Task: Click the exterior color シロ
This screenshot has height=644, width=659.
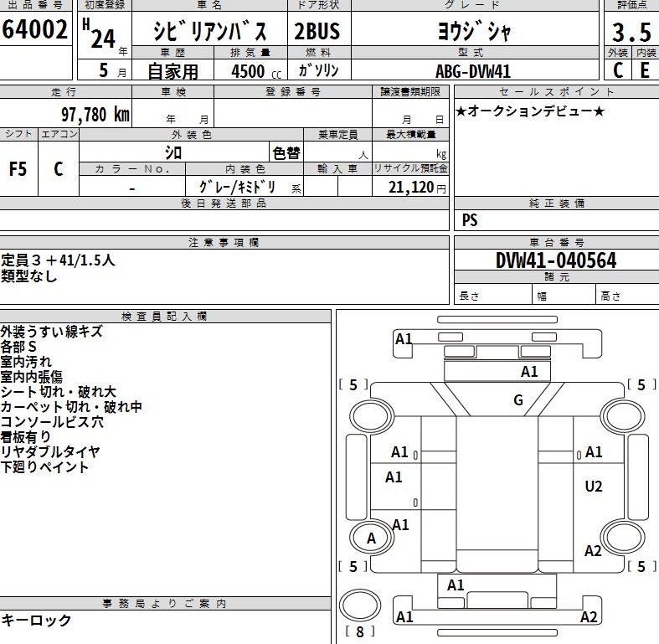Action: (173, 152)
